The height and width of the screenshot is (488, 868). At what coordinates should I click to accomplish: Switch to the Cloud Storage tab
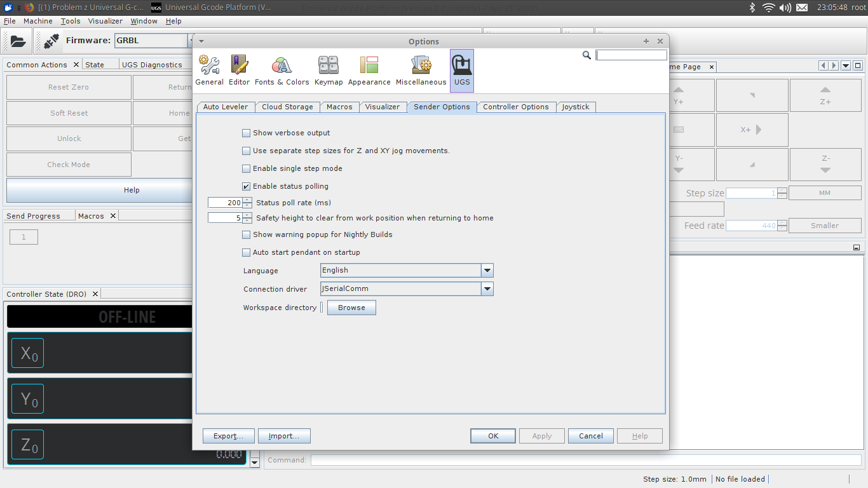(x=287, y=107)
